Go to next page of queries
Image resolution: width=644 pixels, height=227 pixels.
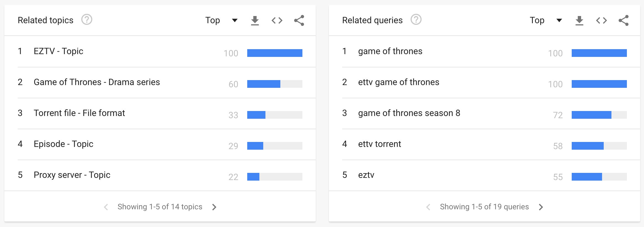pyautogui.click(x=541, y=207)
